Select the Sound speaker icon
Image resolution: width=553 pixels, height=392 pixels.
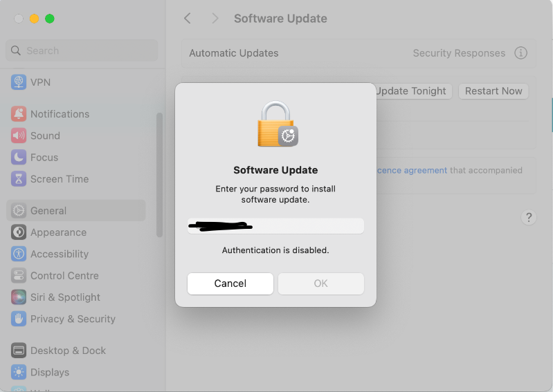19,136
